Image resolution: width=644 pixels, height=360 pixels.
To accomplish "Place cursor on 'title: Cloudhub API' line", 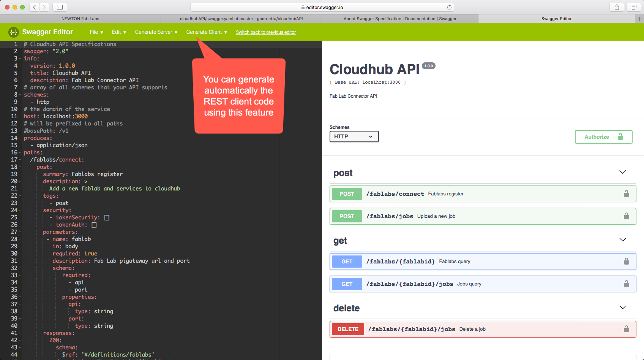I will click(x=60, y=73).
